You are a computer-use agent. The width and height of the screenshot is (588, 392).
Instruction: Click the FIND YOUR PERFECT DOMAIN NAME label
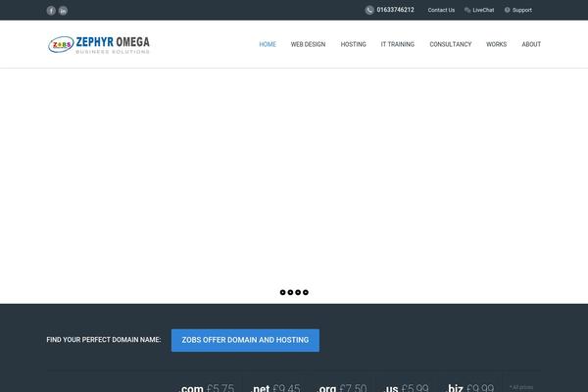104,339
